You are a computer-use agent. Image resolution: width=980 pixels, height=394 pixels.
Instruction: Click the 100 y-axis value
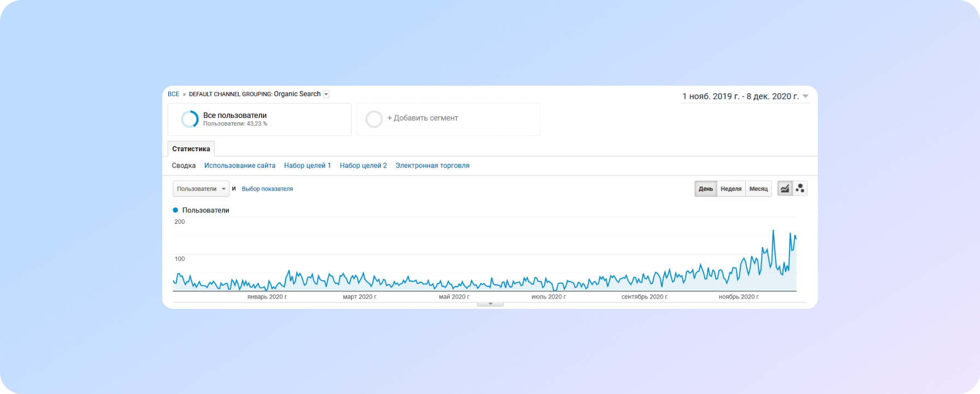[180, 259]
